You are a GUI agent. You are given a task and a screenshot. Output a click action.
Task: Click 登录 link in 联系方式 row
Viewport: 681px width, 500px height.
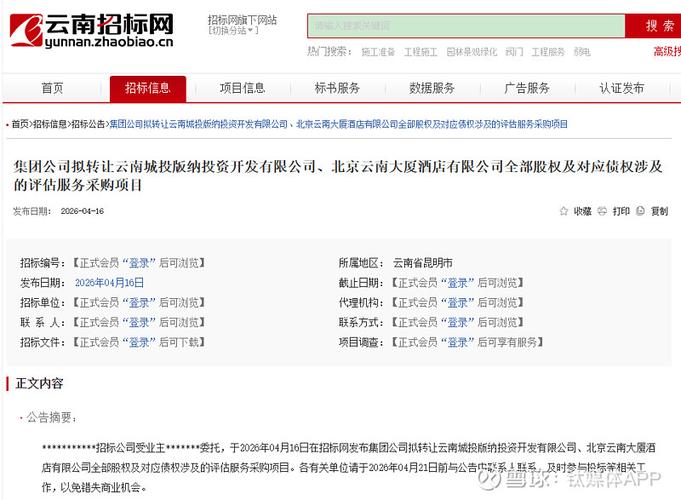[x=457, y=323]
